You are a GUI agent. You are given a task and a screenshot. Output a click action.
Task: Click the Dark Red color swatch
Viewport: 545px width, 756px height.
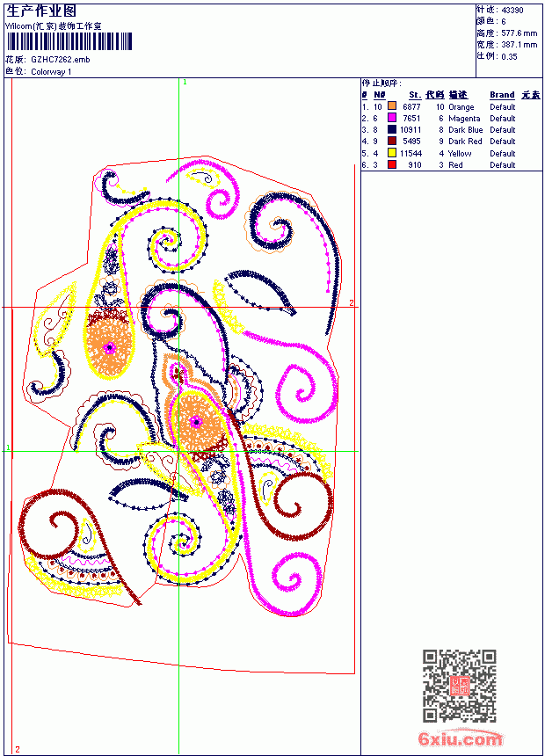pos(392,142)
